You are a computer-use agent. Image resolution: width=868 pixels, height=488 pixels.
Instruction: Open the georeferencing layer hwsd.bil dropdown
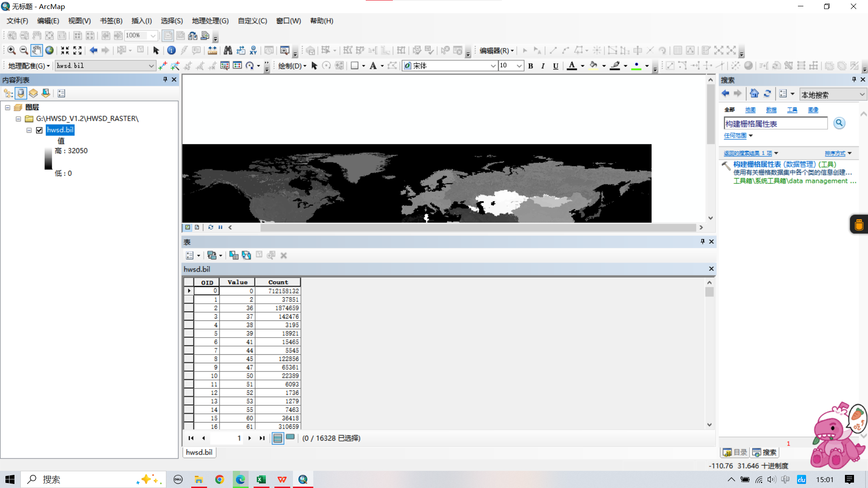[x=151, y=66]
